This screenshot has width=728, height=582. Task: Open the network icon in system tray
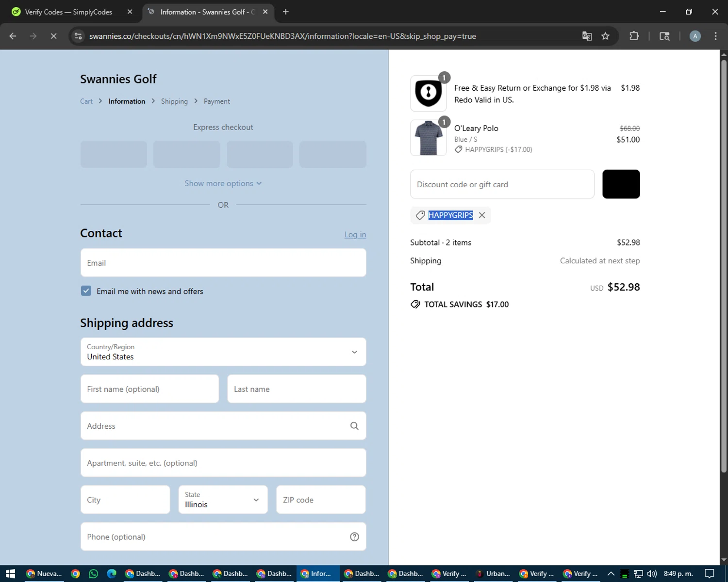point(638,574)
